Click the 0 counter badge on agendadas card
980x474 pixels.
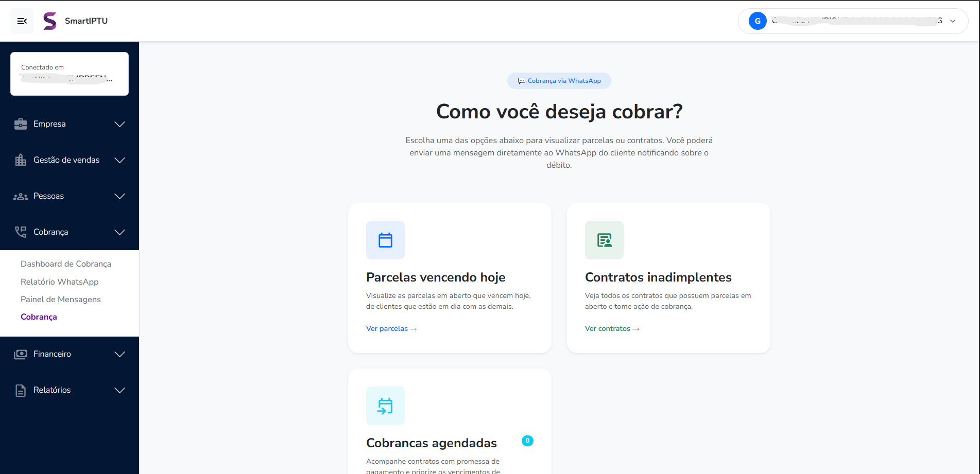pyautogui.click(x=527, y=441)
